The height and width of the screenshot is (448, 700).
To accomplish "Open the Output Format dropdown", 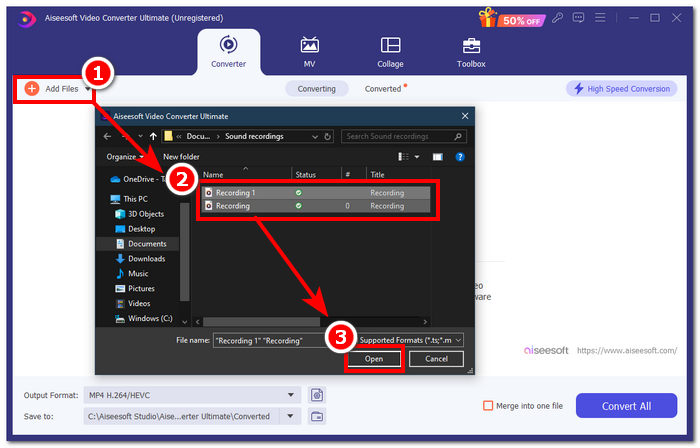I will [x=192, y=395].
